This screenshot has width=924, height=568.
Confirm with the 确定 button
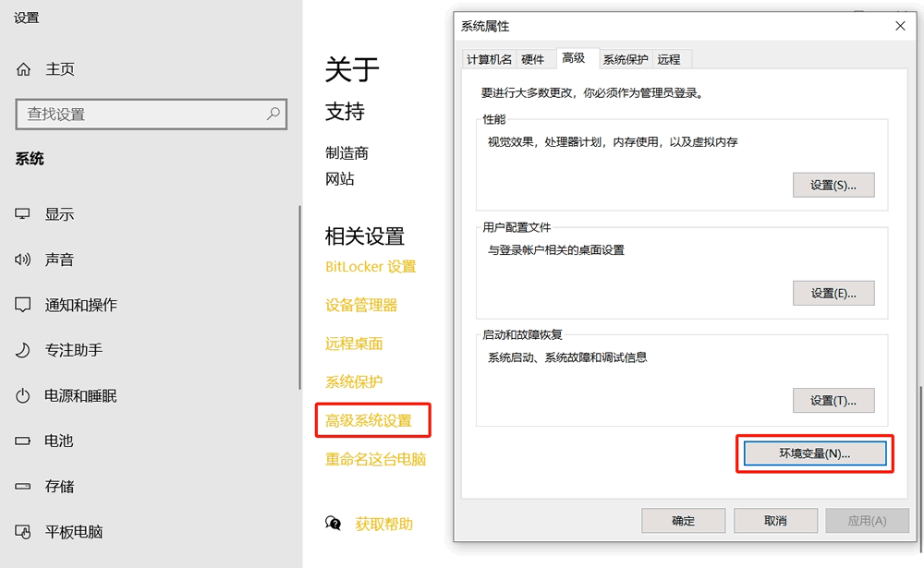[683, 520]
